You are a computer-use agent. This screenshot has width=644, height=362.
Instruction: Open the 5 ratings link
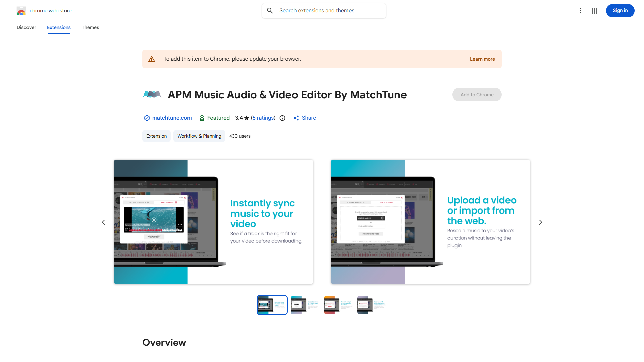click(263, 118)
